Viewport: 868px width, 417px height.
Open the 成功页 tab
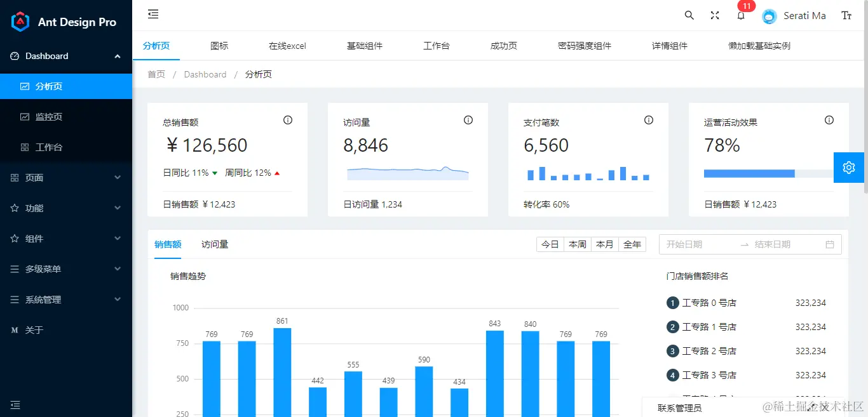(x=504, y=46)
